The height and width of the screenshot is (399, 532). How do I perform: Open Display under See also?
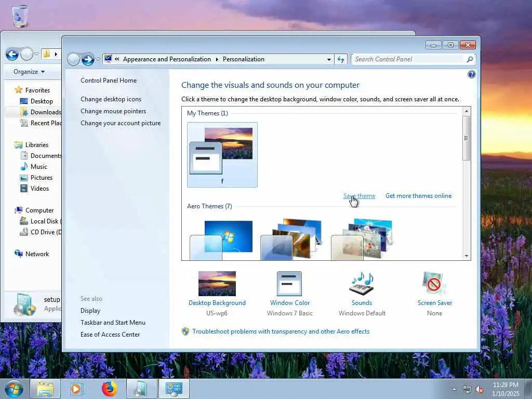90,311
